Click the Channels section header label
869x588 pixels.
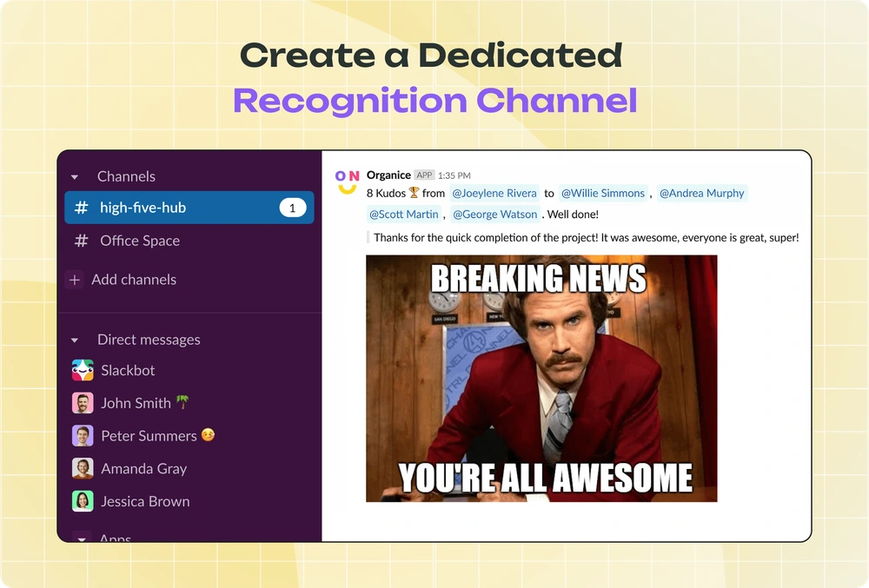[x=126, y=176]
